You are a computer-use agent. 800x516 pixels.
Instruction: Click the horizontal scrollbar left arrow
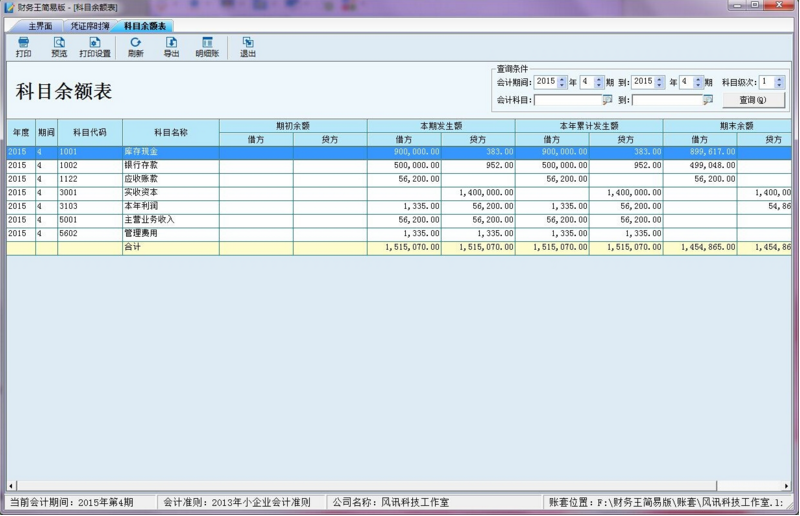point(11,485)
